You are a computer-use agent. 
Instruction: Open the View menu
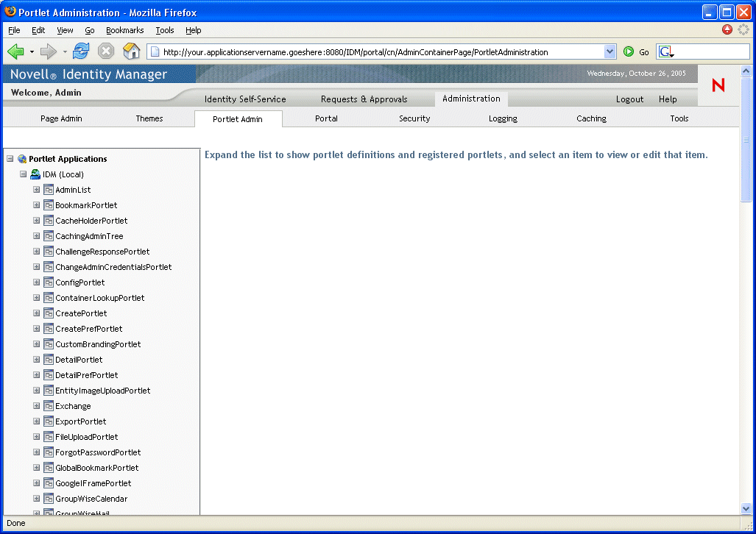(65, 30)
